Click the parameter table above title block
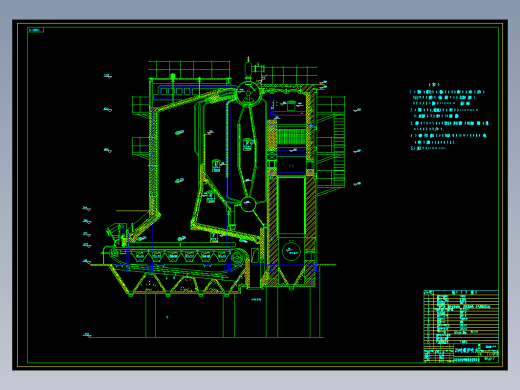 (x=461, y=317)
